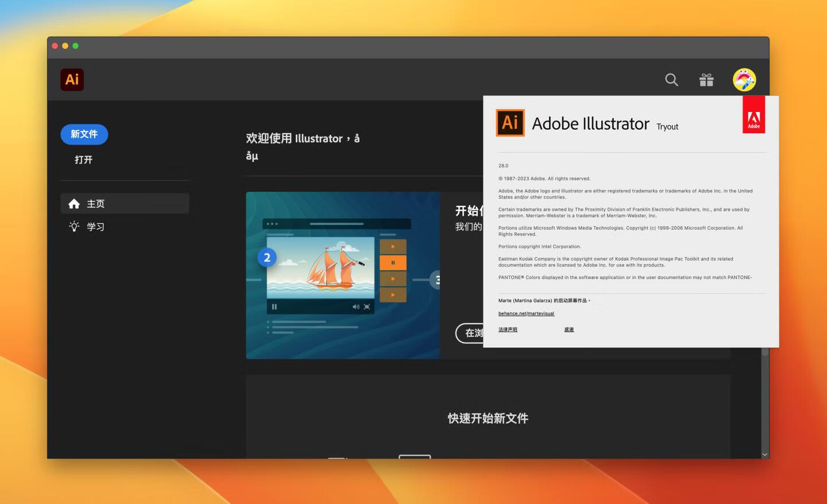Open the 感谢 credits link
This screenshot has width=827, height=504.
[x=569, y=329]
